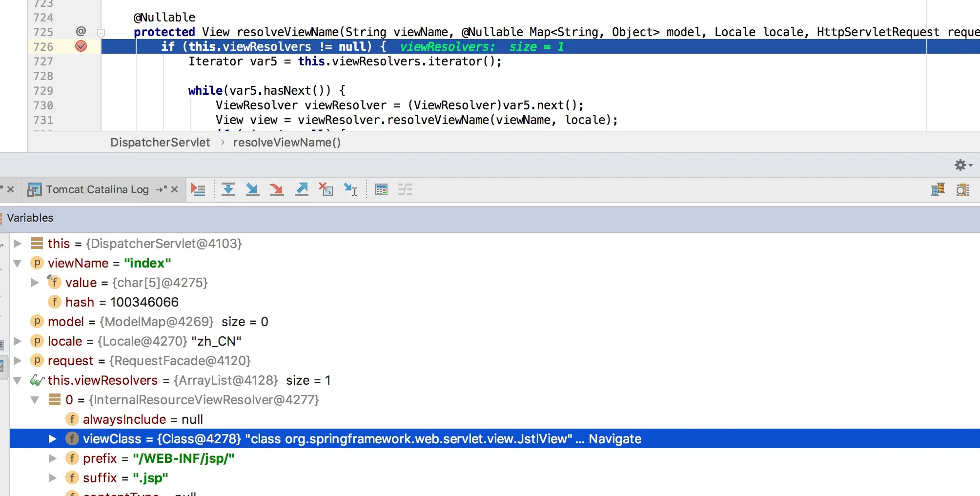
Task: Click the Variables panel header
Action: (x=490, y=218)
